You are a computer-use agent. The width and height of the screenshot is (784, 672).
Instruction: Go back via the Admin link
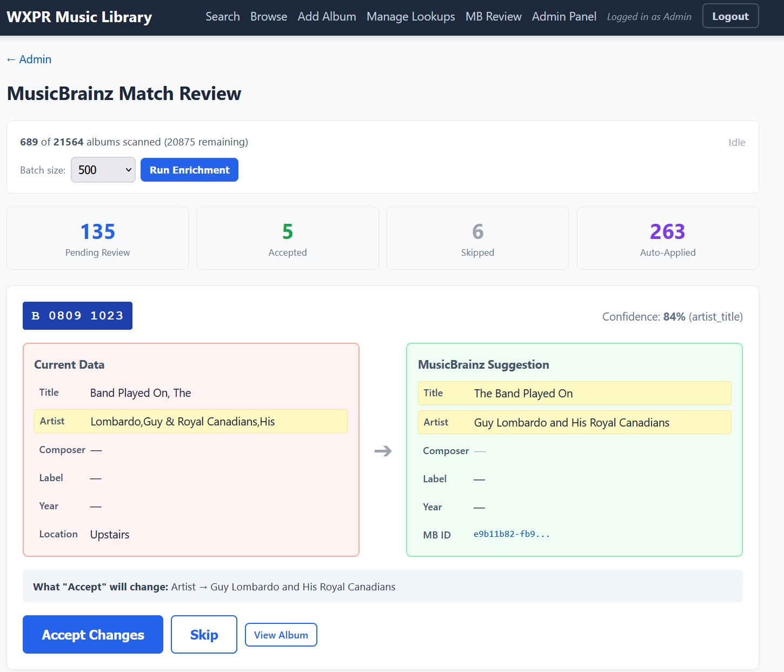coord(29,59)
